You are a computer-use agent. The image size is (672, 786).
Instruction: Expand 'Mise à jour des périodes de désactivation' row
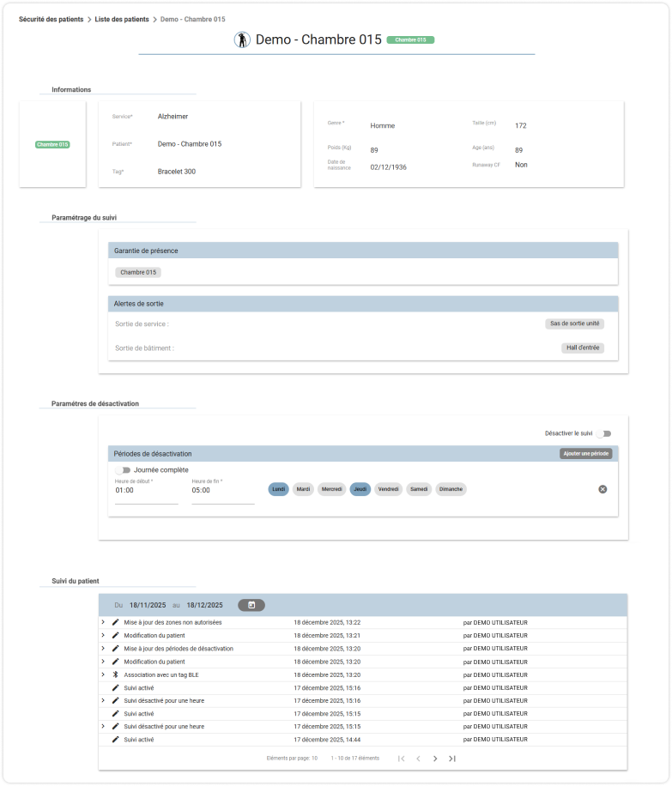(103, 648)
